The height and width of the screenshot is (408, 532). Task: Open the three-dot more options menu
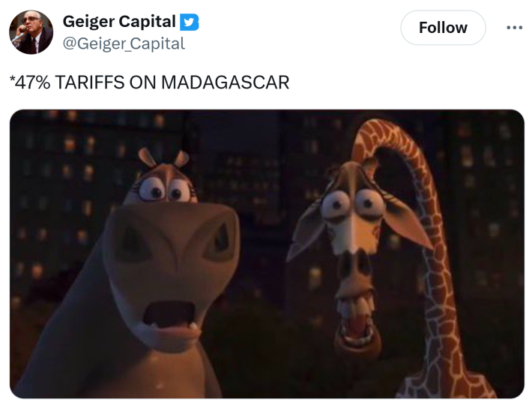(514, 28)
